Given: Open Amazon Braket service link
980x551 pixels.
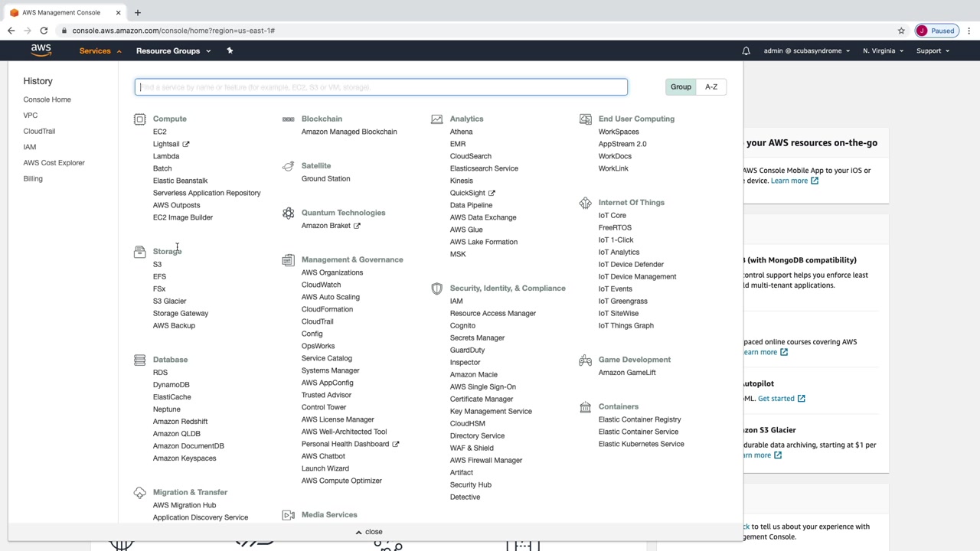Looking at the screenshot, I should pyautogui.click(x=330, y=226).
